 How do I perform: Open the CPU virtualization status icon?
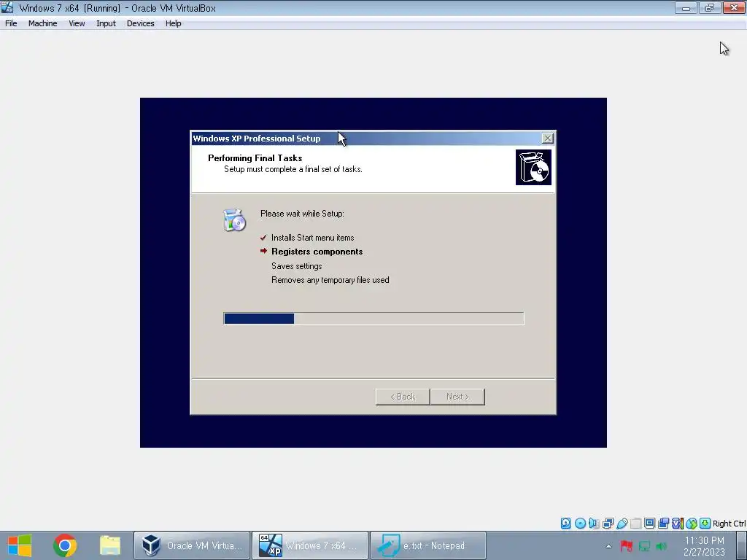[678, 524]
